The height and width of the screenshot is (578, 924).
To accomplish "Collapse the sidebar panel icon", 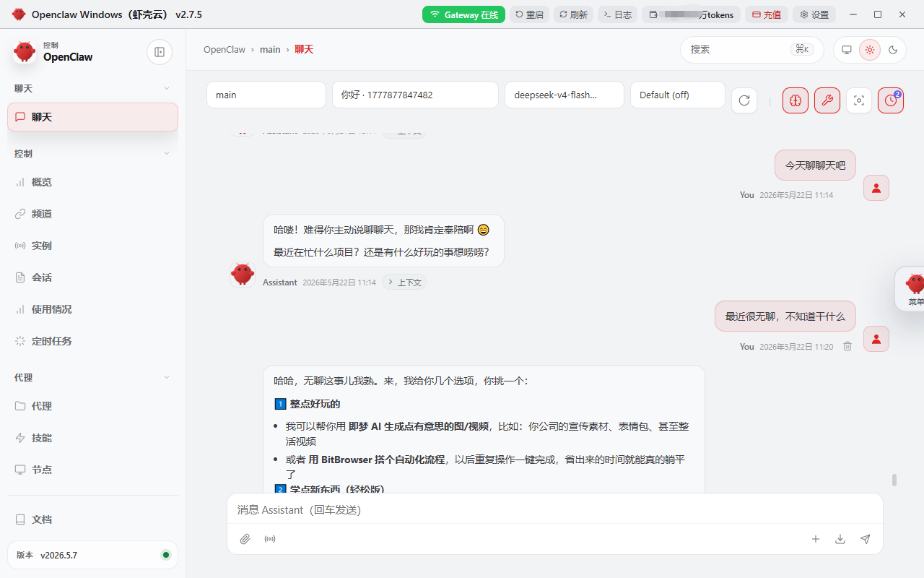I will tap(160, 52).
